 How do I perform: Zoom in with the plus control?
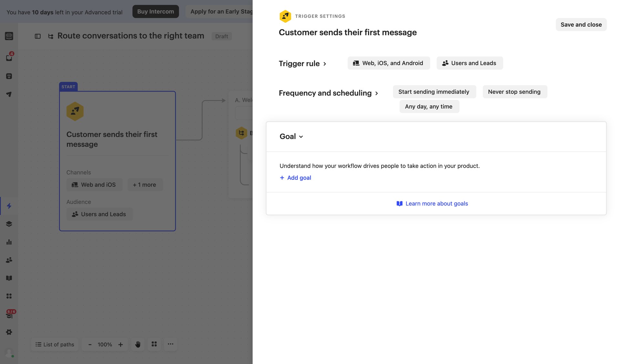(121, 344)
